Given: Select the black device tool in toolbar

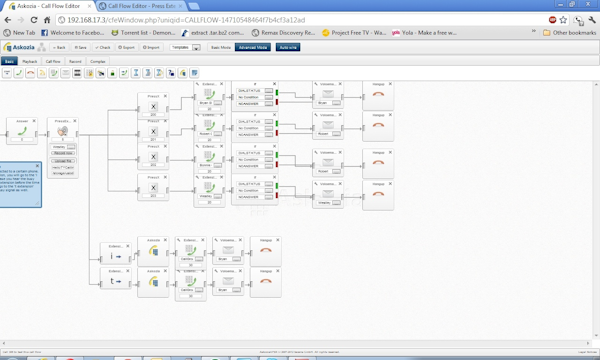Looking at the screenshot, I should pos(77,73).
